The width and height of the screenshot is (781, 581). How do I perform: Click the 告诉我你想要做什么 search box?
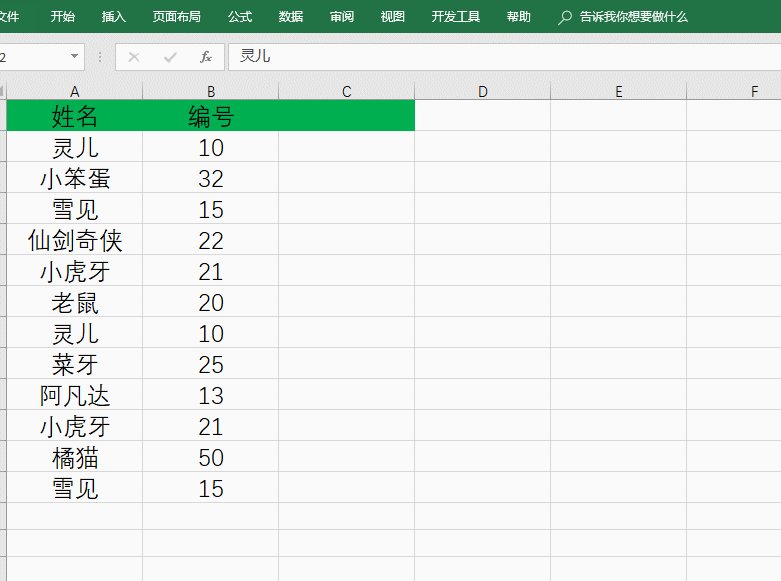[x=634, y=17]
